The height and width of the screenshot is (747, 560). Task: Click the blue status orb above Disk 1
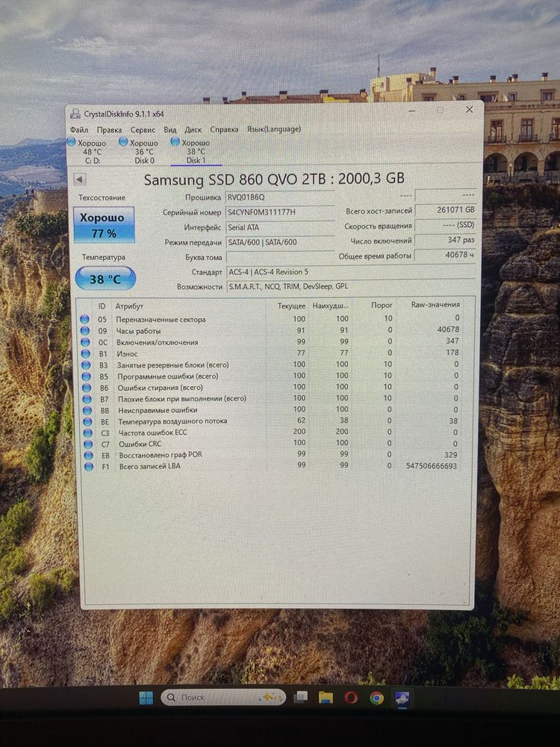175,141
